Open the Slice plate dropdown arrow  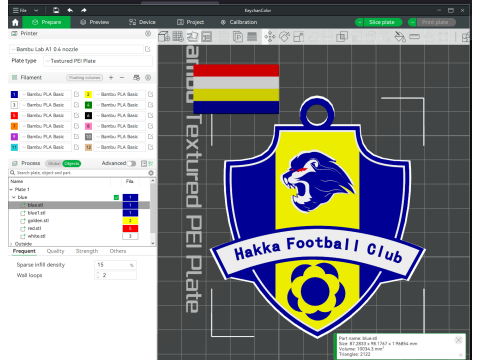359,22
